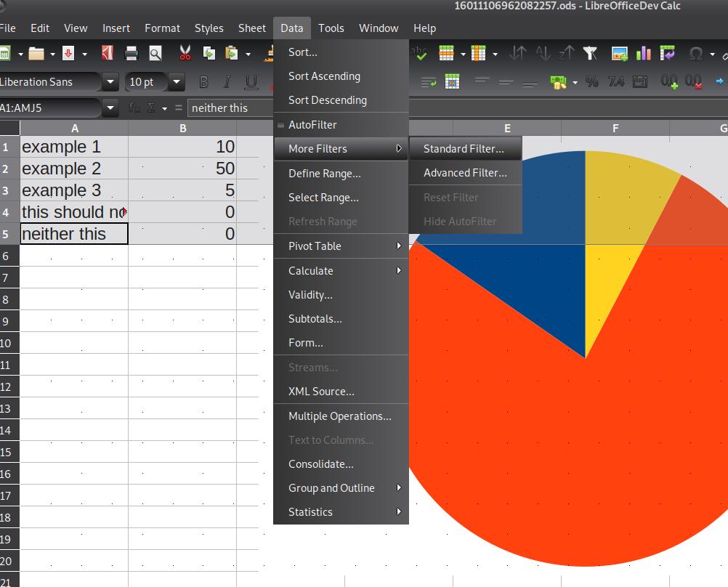Toggle Bold formatting
The width and height of the screenshot is (728, 587).
(x=204, y=81)
